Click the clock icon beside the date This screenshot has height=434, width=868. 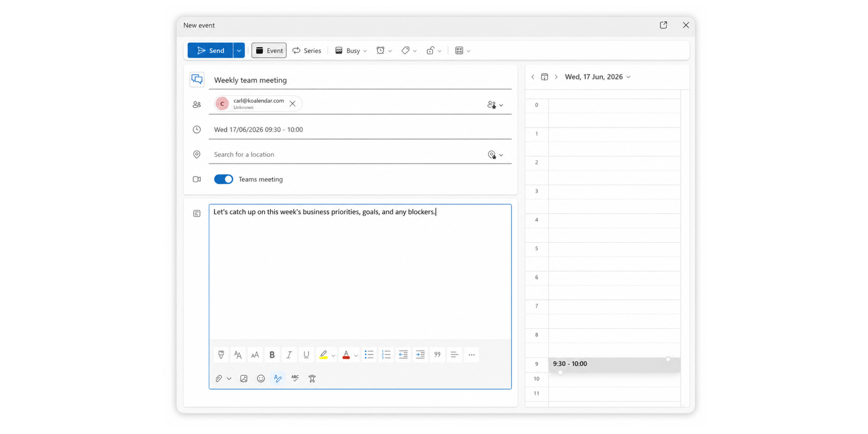coord(197,129)
